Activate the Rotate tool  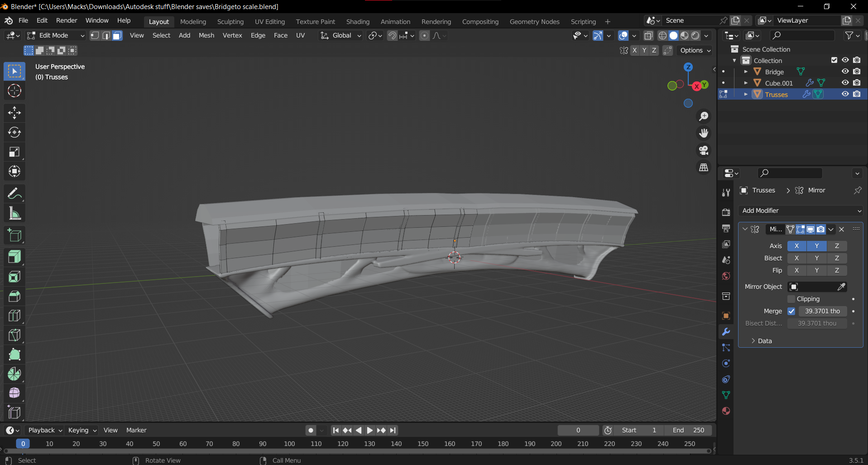(14, 132)
